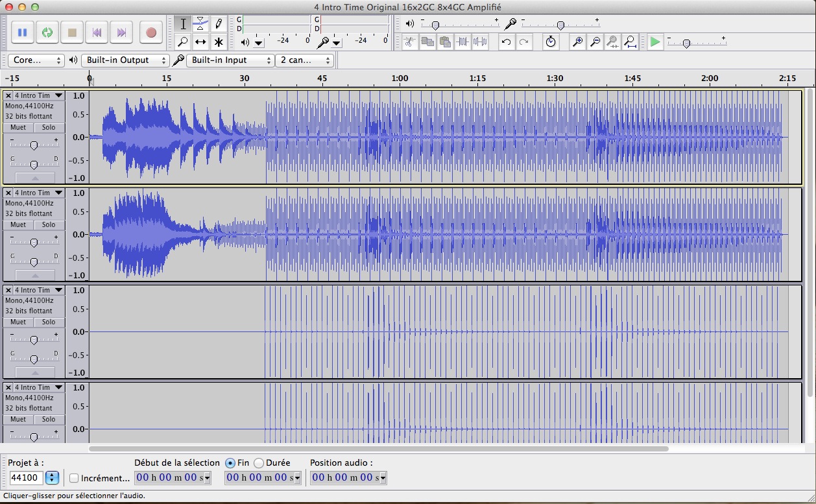Choose the Multi-tool asterisk mode
The width and height of the screenshot is (816, 504).
[x=219, y=42]
